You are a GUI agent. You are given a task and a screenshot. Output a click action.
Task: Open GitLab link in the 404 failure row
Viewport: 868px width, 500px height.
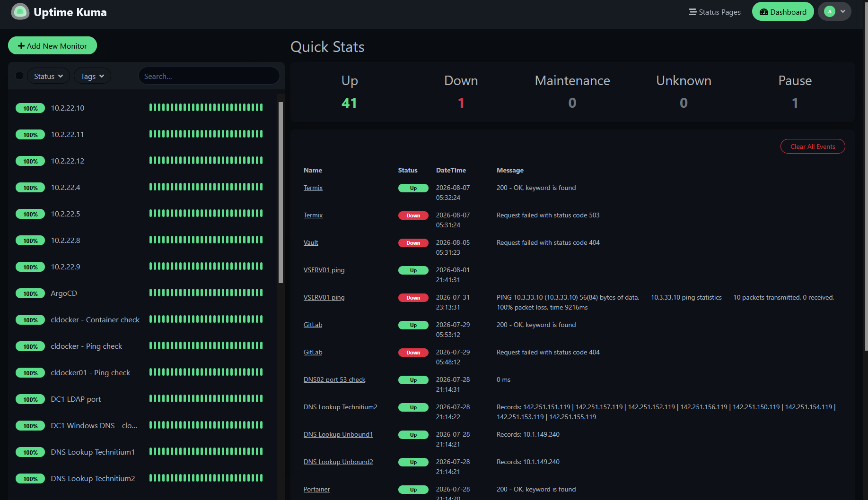313,352
